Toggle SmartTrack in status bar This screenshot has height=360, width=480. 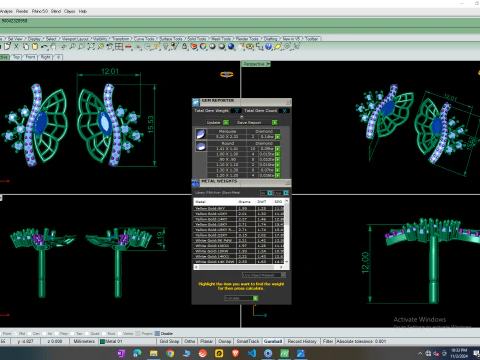click(x=248, y=341)
